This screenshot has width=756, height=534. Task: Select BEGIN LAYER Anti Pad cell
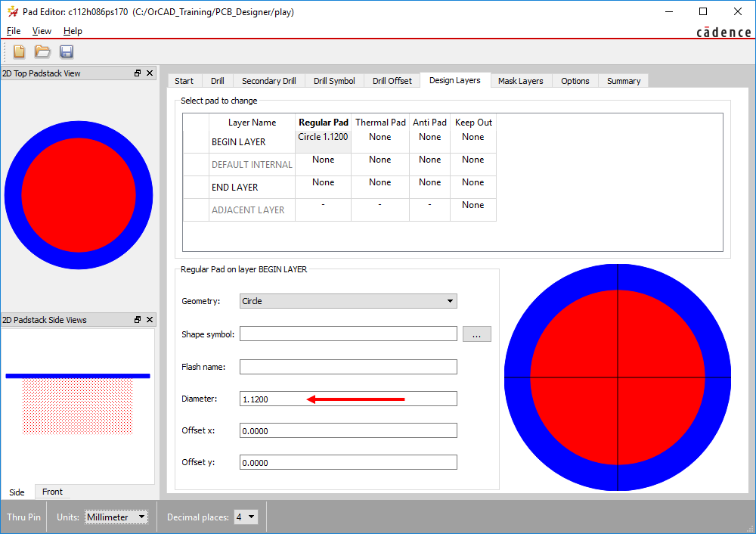tap(429, 141)
